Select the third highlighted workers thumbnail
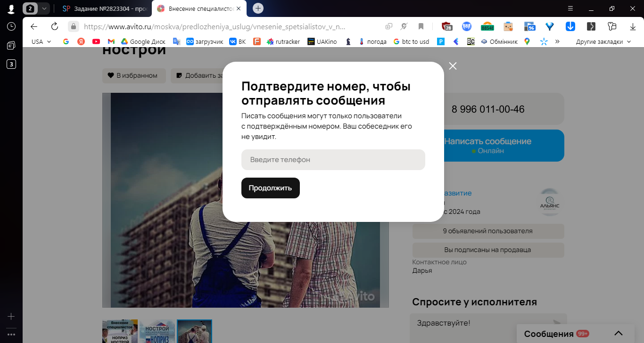The image size is (644, 343). tap(194, 331)
